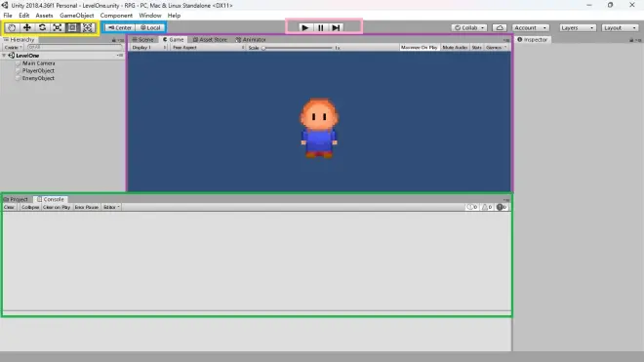Screen dimensions: 644x362
Task: Select the Scale tool
Action: [58, 27]
